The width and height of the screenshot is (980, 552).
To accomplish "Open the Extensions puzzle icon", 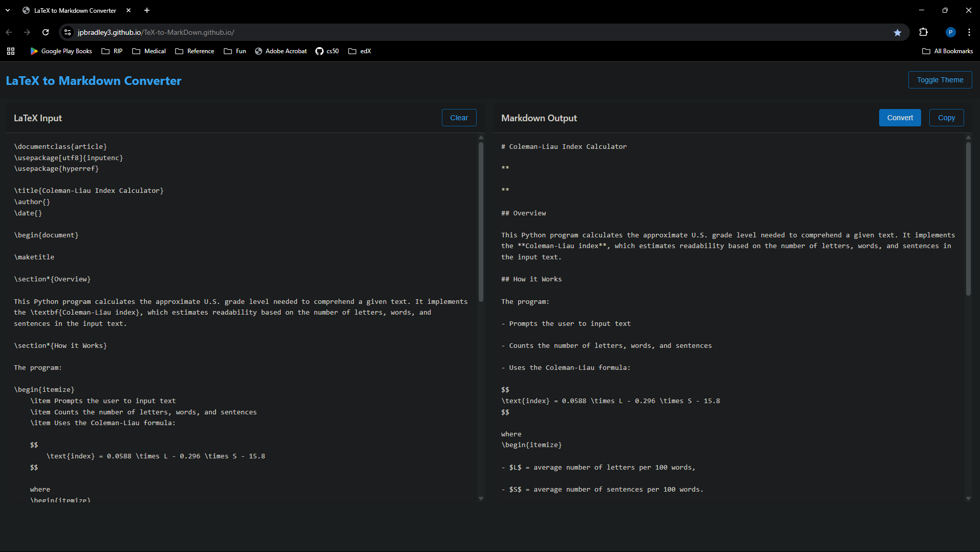I will click(923, 32).
